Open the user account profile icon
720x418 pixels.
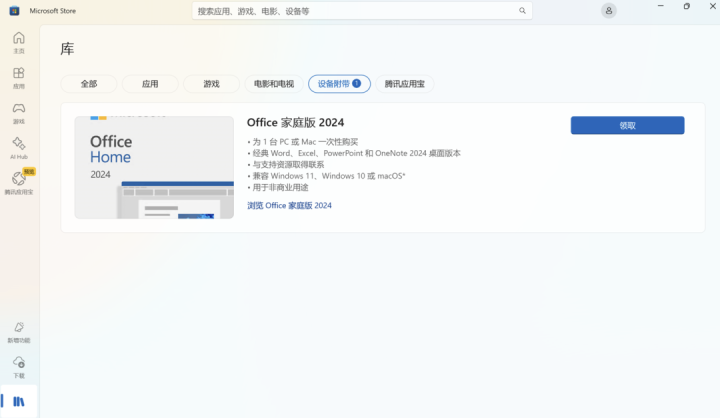click(x=609, y=11)
